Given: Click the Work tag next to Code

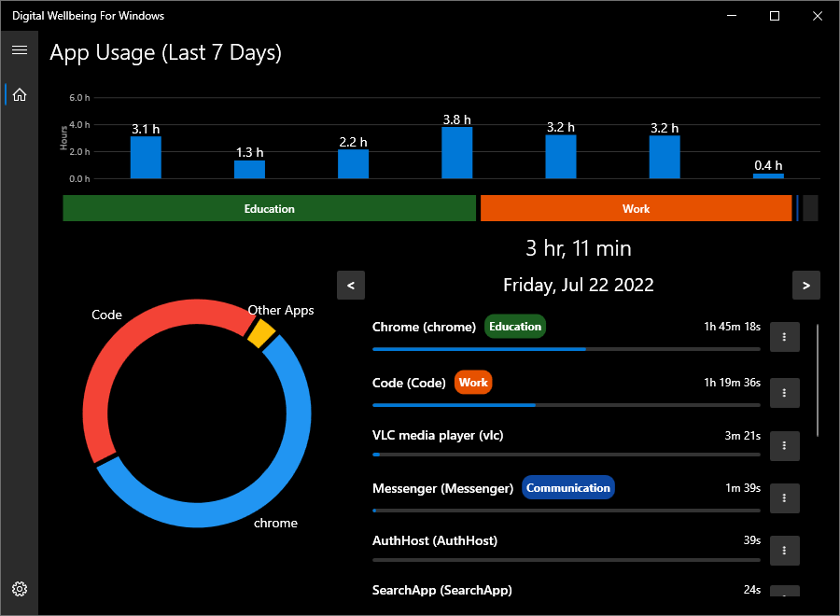Looking at the screenshot, I should coord(473,383).
